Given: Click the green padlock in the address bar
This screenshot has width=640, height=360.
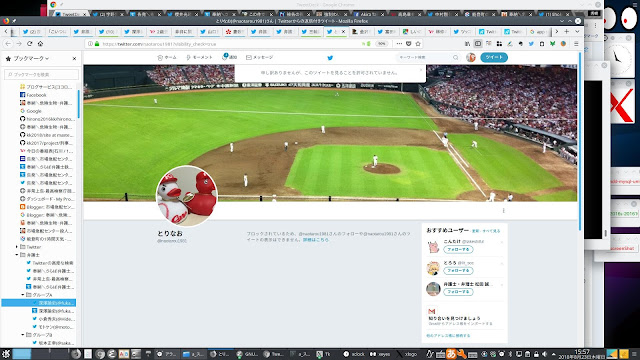Looking at the screenshot, I should [97, 44].
